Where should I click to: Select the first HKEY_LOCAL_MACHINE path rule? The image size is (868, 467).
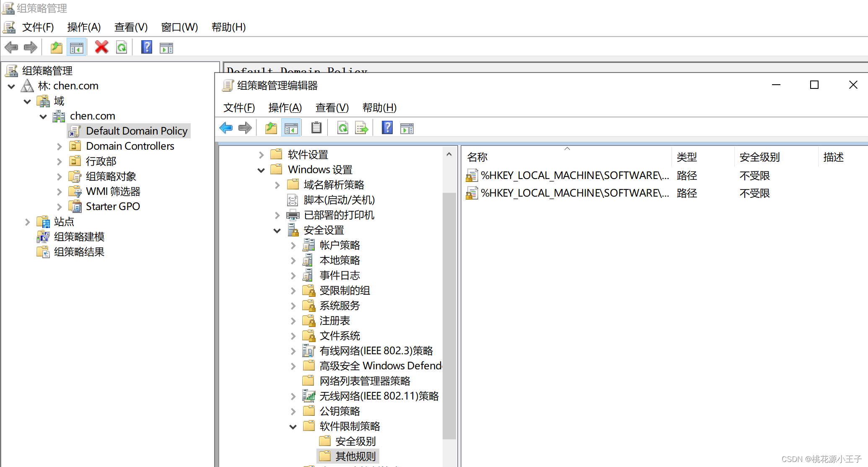click(x=574, y=176)
